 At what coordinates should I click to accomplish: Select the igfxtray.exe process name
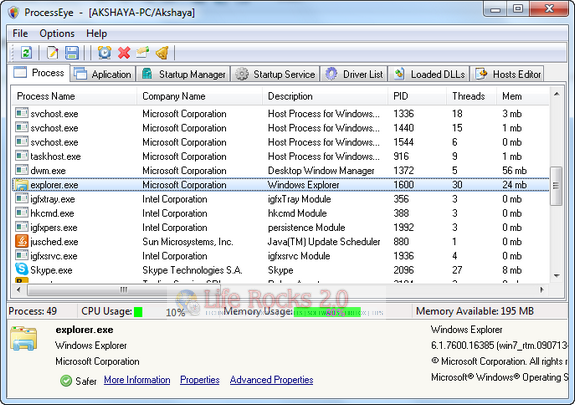click(53, 199)
